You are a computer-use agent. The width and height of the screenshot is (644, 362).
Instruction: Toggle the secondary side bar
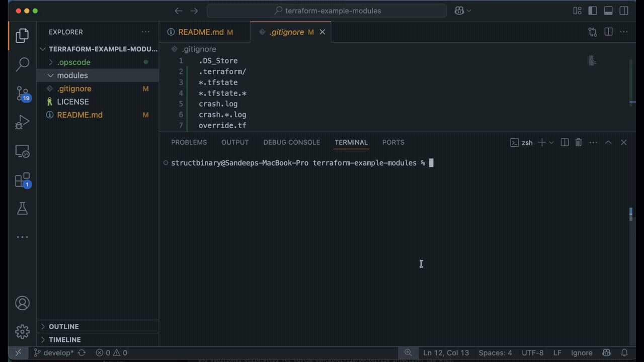[624, 11]
